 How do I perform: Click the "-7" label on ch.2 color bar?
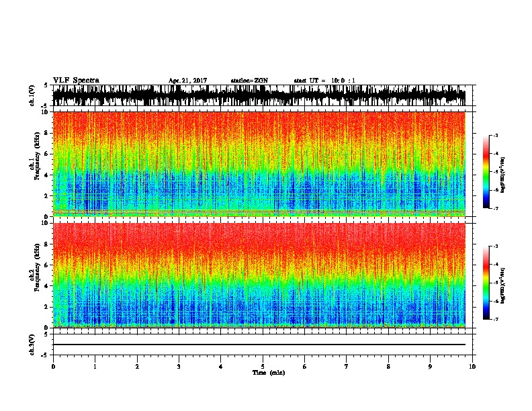pos(496,320)
